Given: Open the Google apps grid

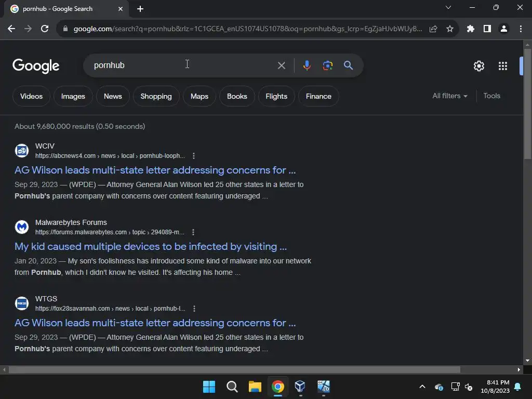Looking at the screenshot, I should coord(503,66).
